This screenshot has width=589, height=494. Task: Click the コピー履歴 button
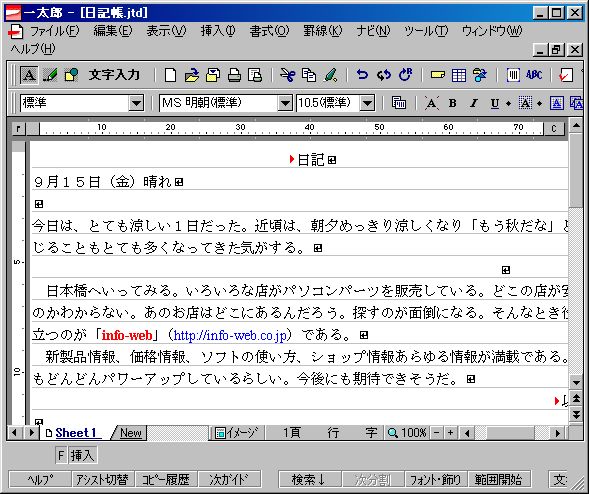tap(166, 479)
